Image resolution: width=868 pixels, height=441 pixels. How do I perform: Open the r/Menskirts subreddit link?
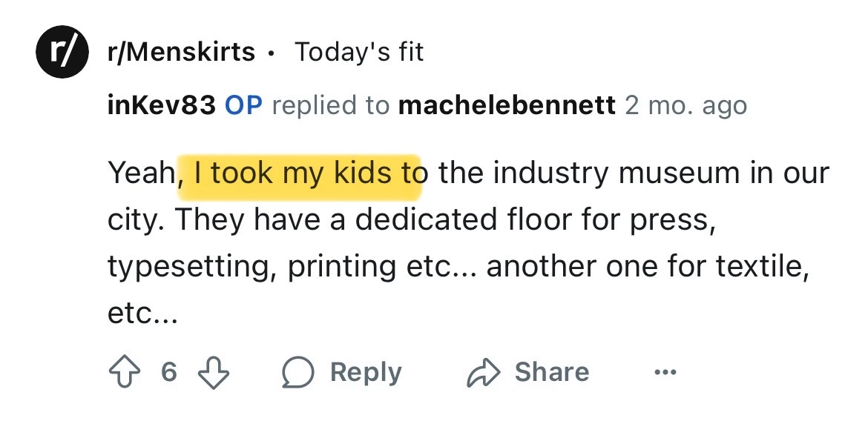[x=183, y=52]
